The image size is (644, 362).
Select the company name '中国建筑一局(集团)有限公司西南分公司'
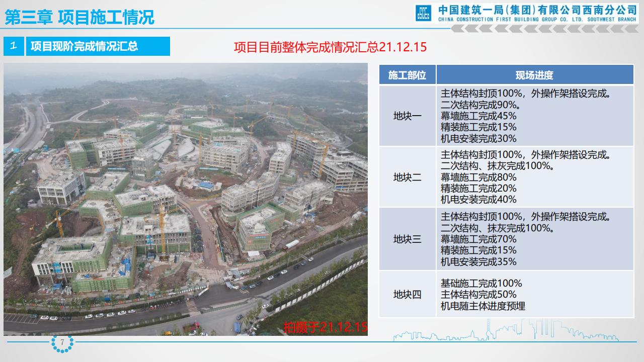click(538, 10)
